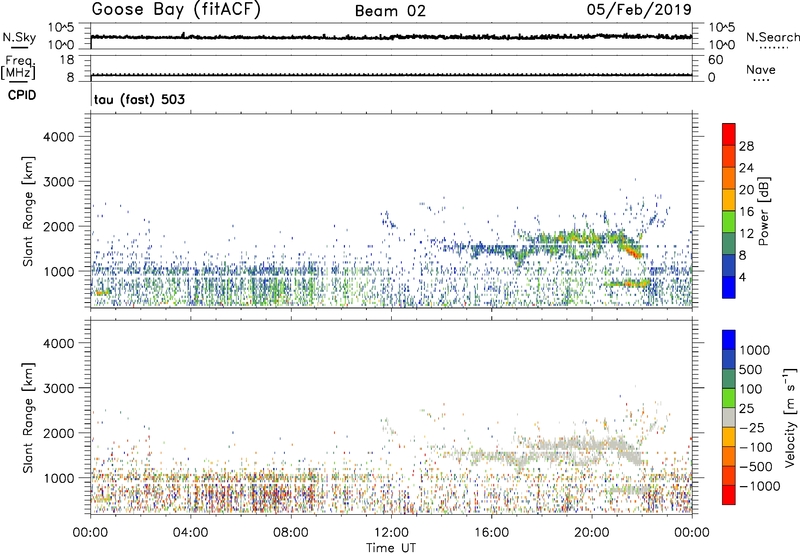Click the black sky noise trace line
Screen dimensions: 800x554
(391, 37)
